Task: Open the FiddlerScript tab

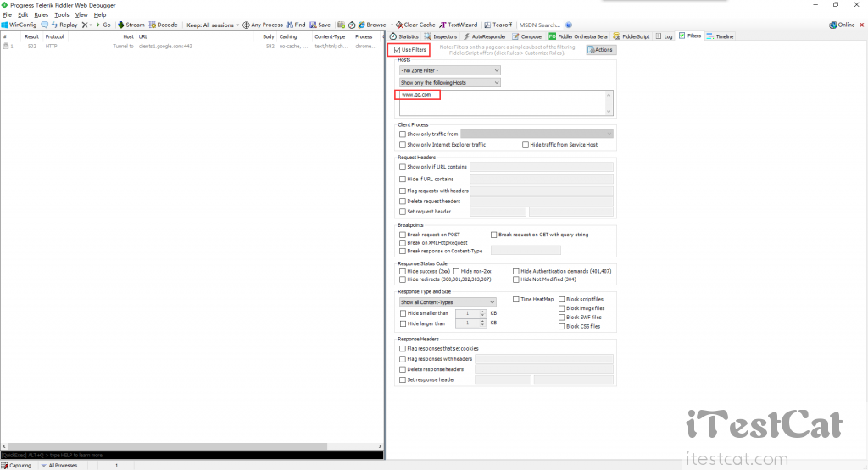Action: click(x=631, y=36)
